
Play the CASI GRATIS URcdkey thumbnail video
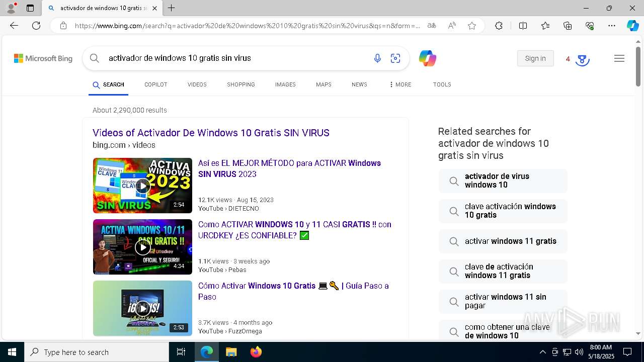coord(142,247)
